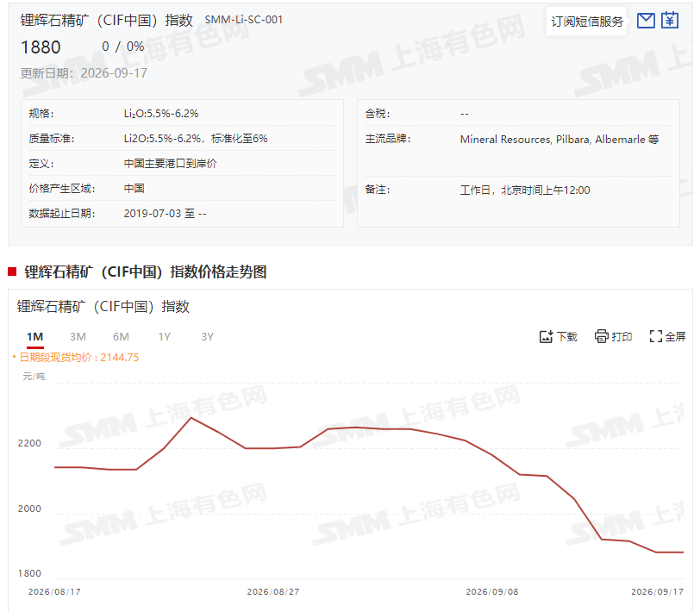The image size is (700, 612).
Task: Click the envelope email subscription icon
Action: point(646,21)
